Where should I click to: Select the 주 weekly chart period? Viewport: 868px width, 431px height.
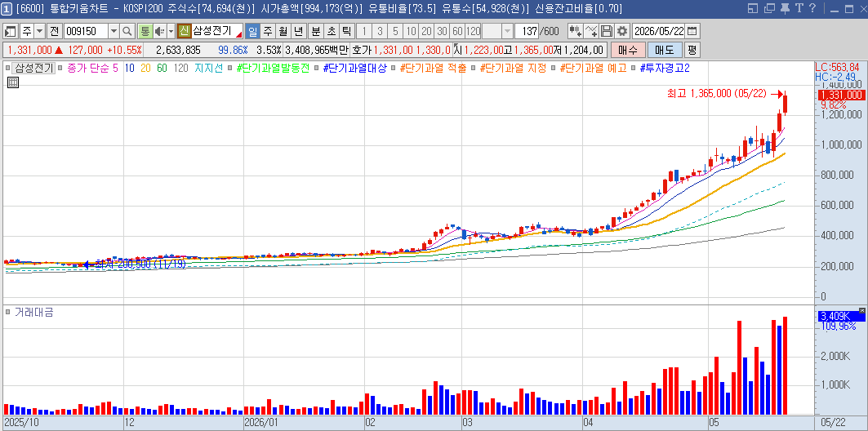(267, 31)
